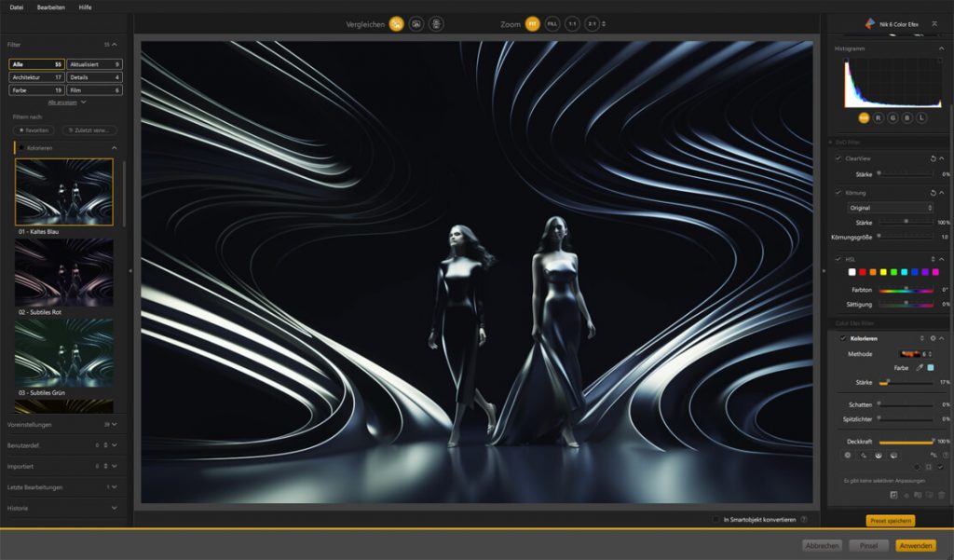
Task: Toggle the HSL filter checkbox
Action: coord(838,259)
